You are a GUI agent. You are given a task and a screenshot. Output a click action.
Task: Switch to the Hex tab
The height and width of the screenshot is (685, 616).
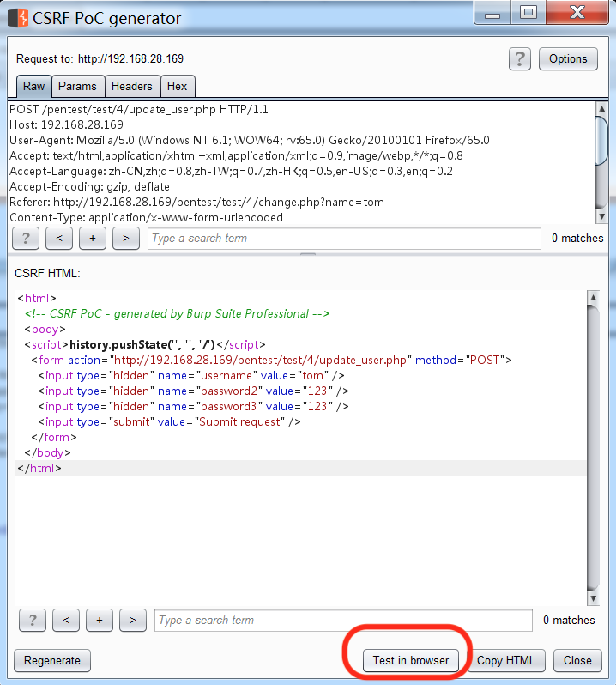(178, 86)
